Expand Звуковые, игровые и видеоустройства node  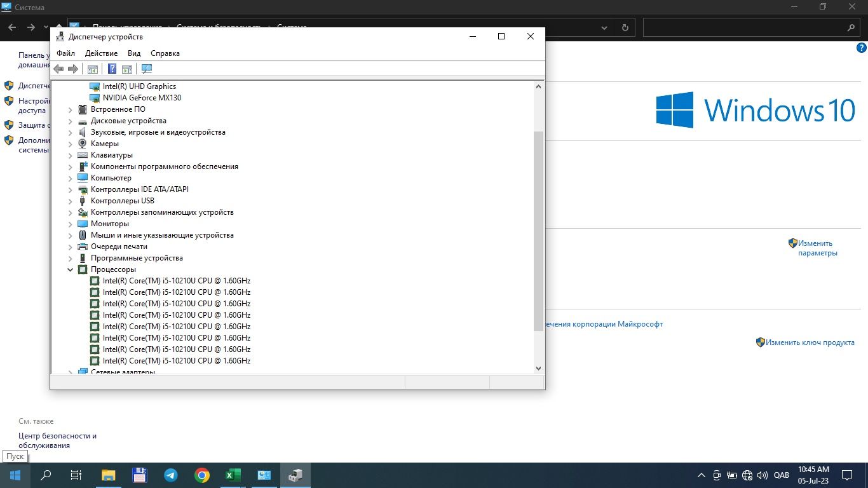pos(71,132)
